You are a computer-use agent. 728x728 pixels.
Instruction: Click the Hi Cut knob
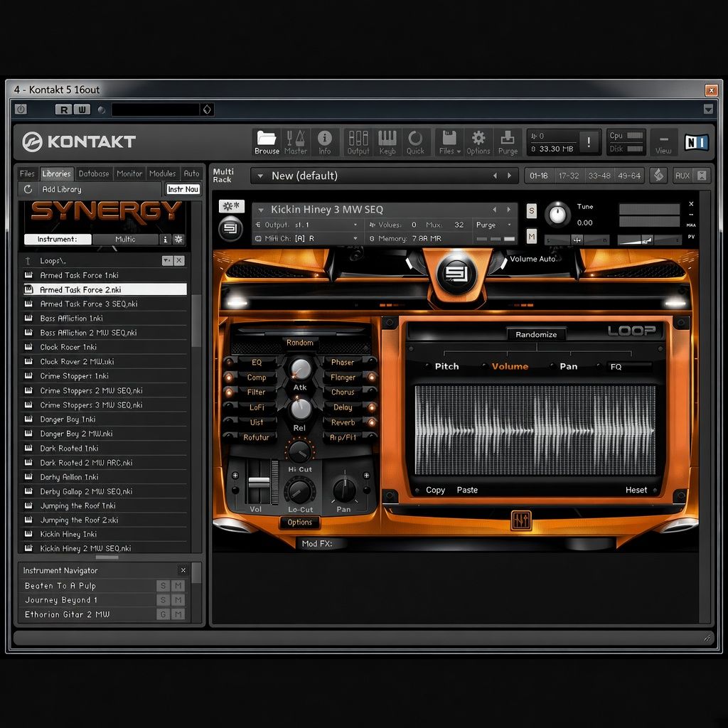pos(299,450)
